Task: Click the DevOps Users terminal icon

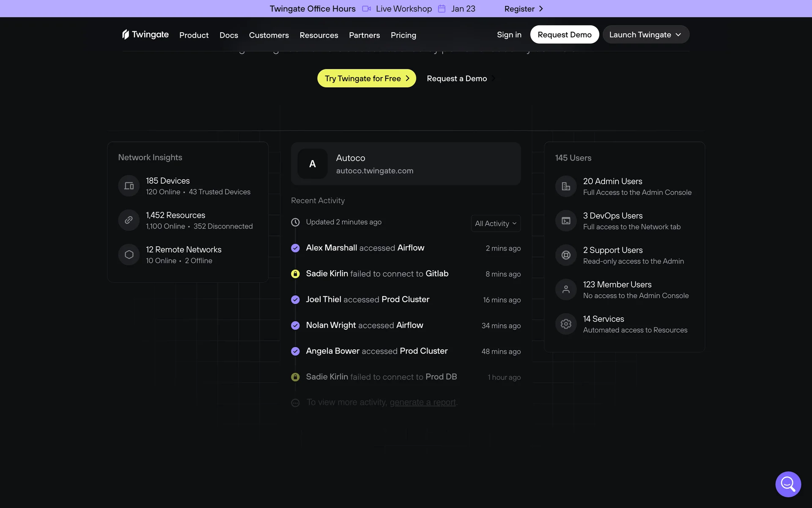Action: coord(566,221)
